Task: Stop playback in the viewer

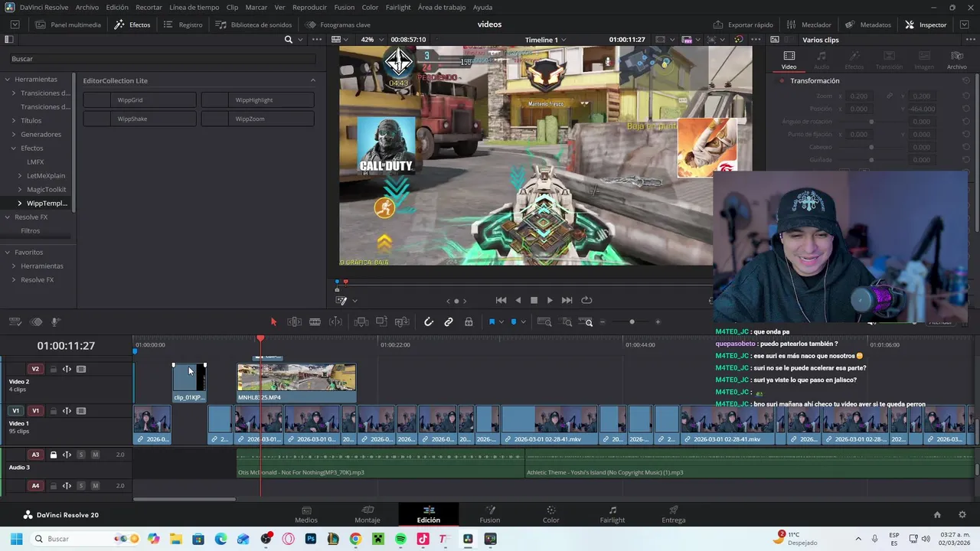Action: (x=534, y=300)
